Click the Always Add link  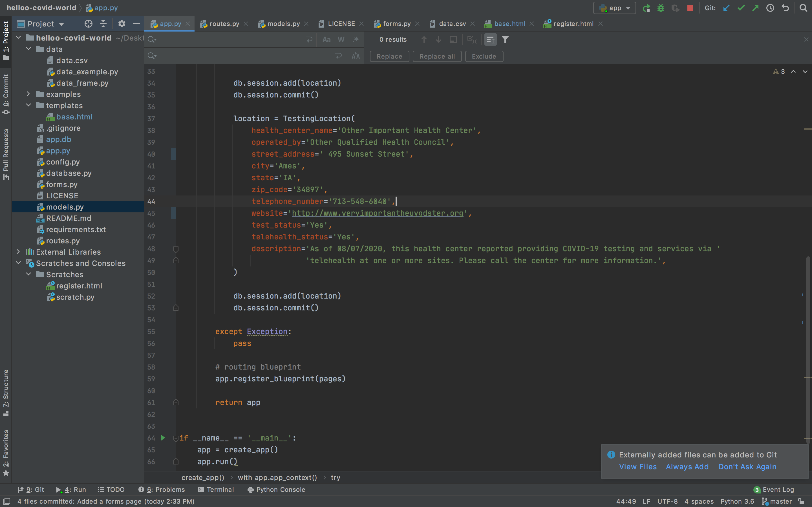(687, 466)
